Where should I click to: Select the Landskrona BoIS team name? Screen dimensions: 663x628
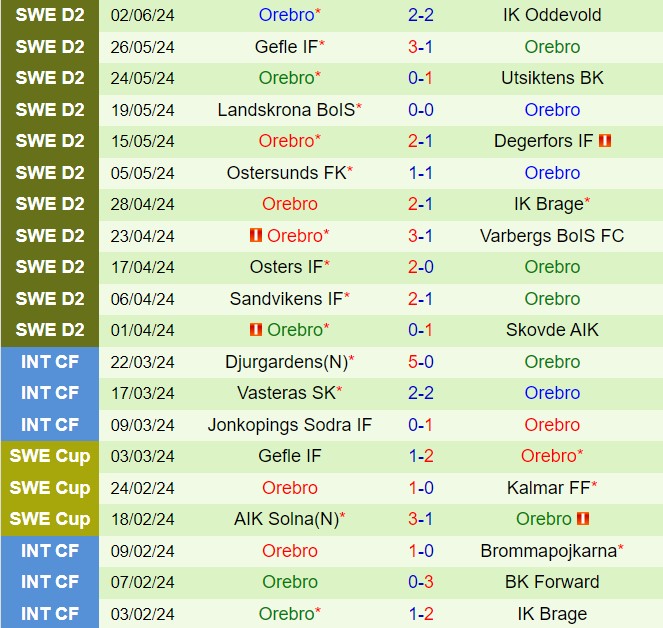pyautogui.click(x=286, y=110)
